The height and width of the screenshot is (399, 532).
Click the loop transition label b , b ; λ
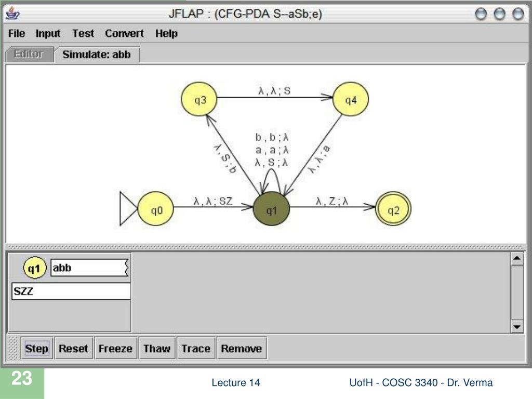[x=272, y=137]
